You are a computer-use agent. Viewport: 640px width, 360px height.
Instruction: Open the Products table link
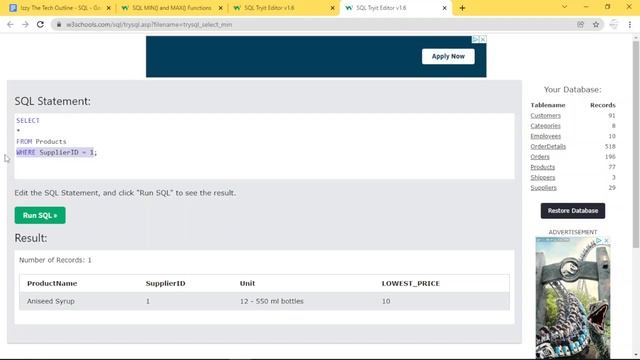[542, 167]
